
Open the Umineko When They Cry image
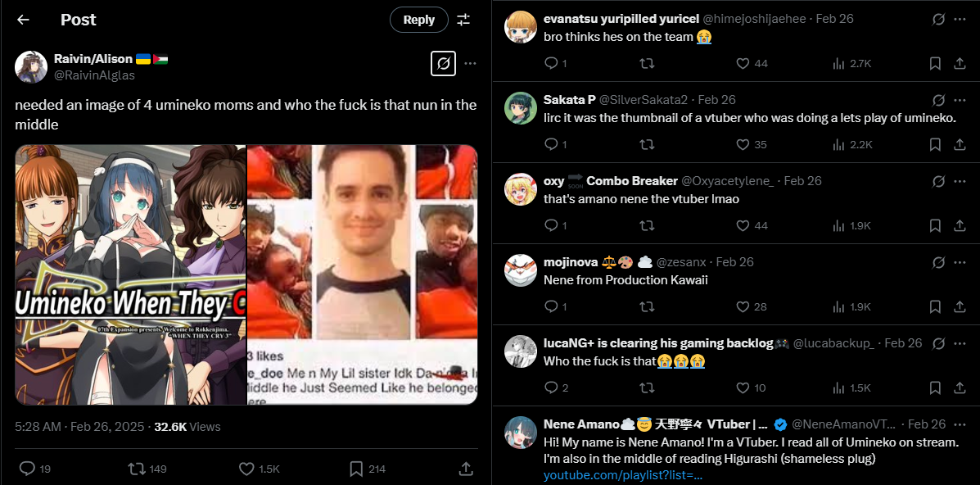(131, 274)
